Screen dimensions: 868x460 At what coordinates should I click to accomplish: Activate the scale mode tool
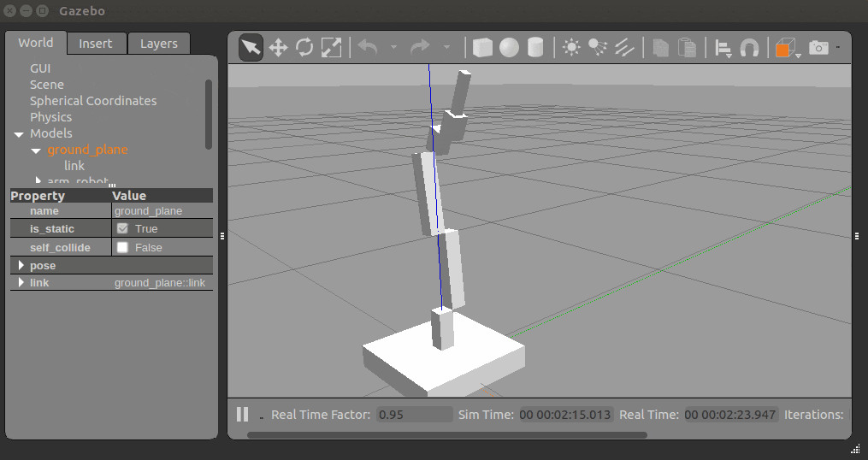pyautogui.click(x=331, y=48)
